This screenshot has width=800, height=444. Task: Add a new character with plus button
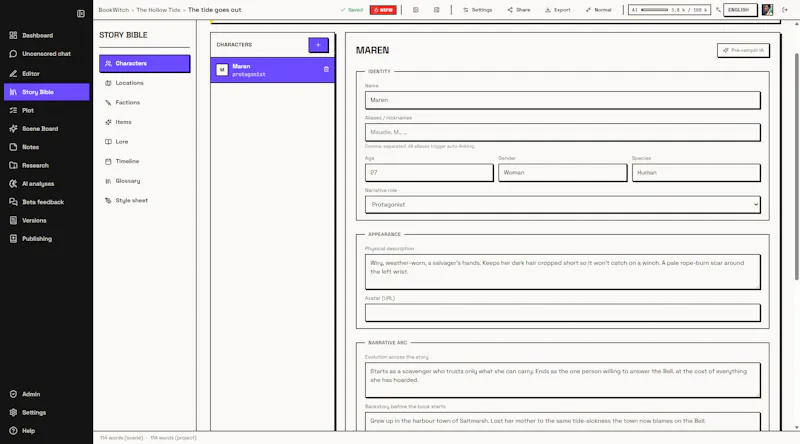(x=318, y=45)
